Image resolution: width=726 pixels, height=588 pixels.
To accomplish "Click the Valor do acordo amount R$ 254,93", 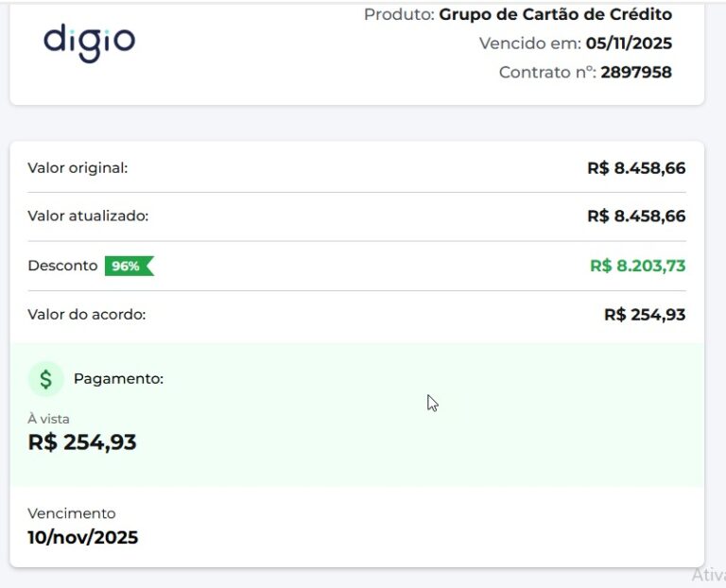I will (x=645, y=315).
